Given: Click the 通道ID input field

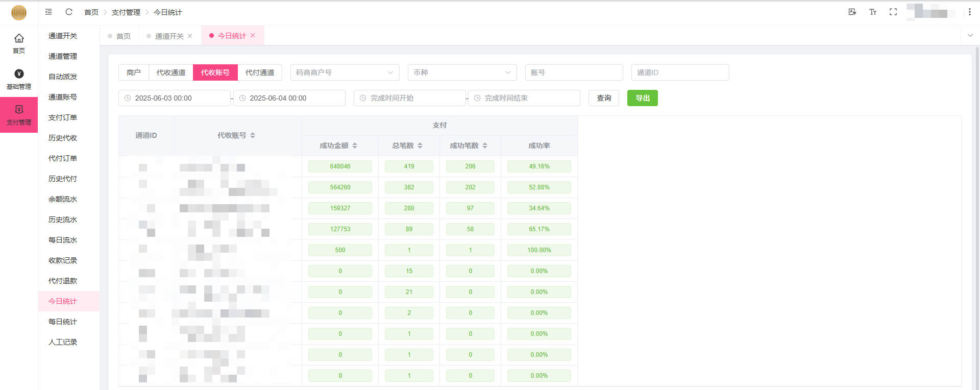Looking at the screenshot, I should pos(680,72).
